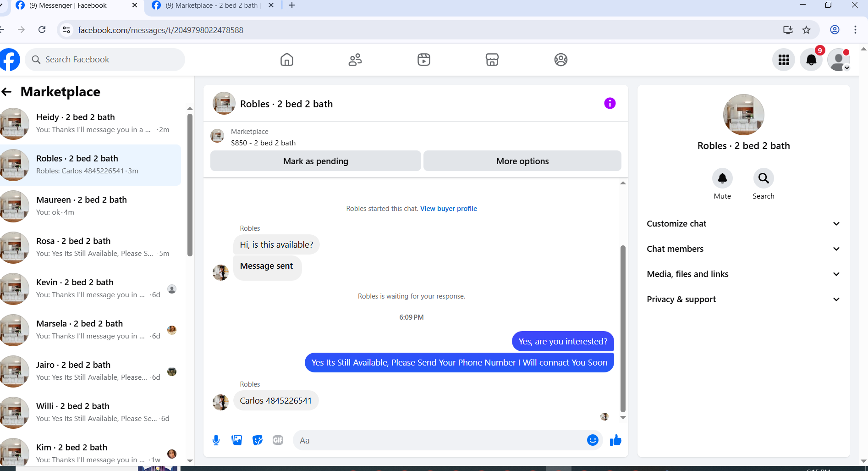The image size is (868, 471).
Task: Open the account profile picture menu
Action: [x=839, y=60]
